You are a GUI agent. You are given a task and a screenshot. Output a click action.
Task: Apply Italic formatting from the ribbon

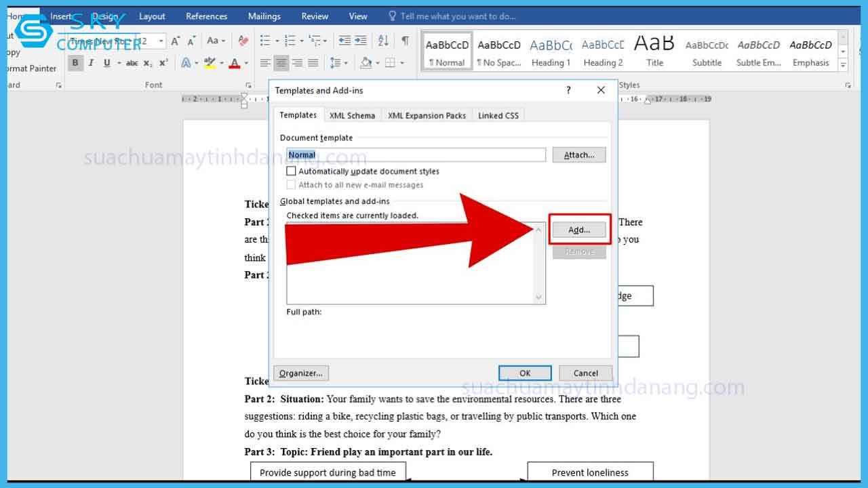tap(91, 63)
